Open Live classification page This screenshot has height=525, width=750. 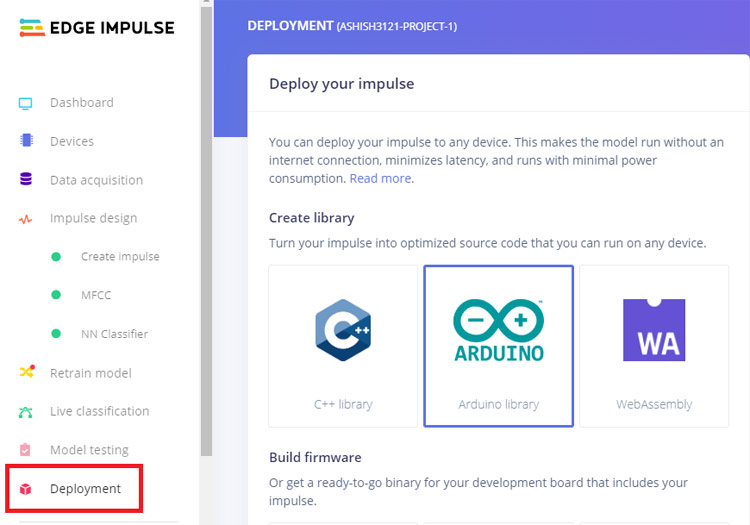click(99, 411)
